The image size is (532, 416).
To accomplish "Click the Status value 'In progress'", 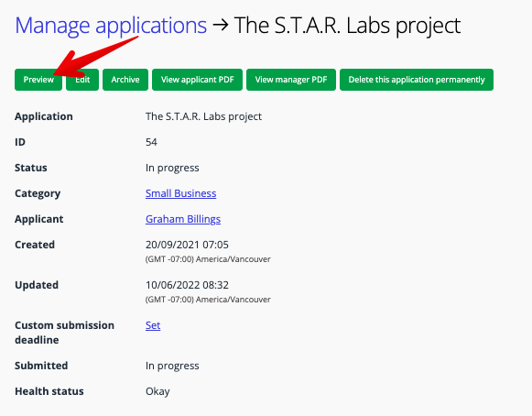I will [172, 168].
